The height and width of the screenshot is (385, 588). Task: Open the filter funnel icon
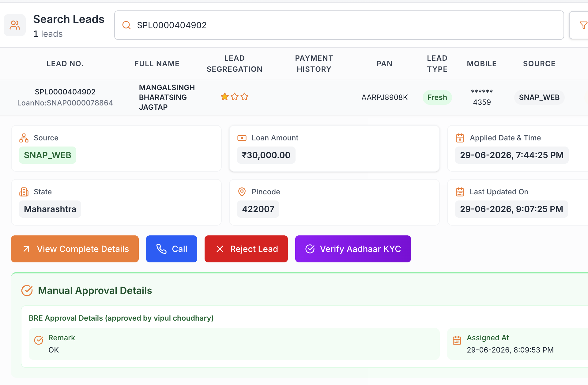(583, 25)
